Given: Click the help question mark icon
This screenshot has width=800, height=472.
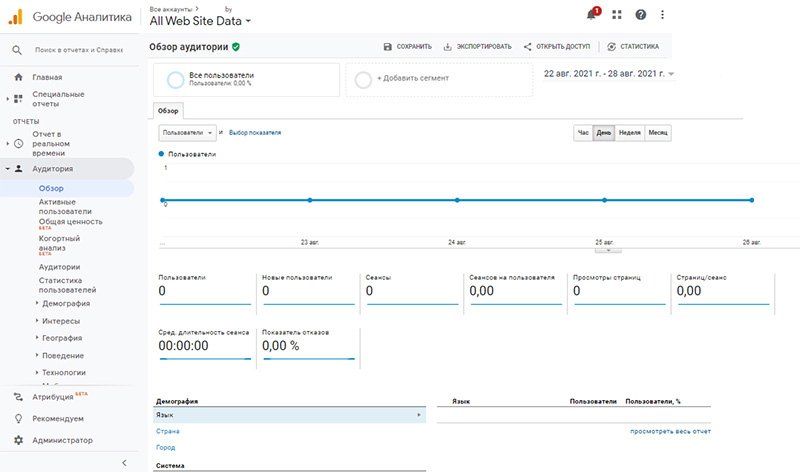Looking at the screenshot, I should click(x=641, y=15).
